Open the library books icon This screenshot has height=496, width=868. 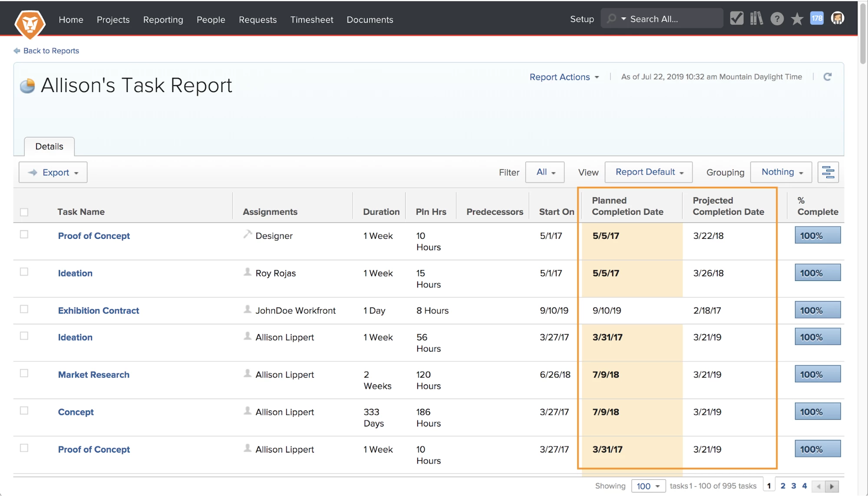pos(756,19)
